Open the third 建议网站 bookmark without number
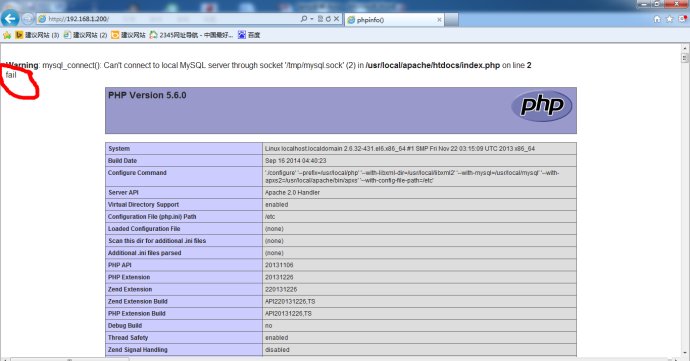Viewport: 690px width, 361px height. [x=128, y=35]
